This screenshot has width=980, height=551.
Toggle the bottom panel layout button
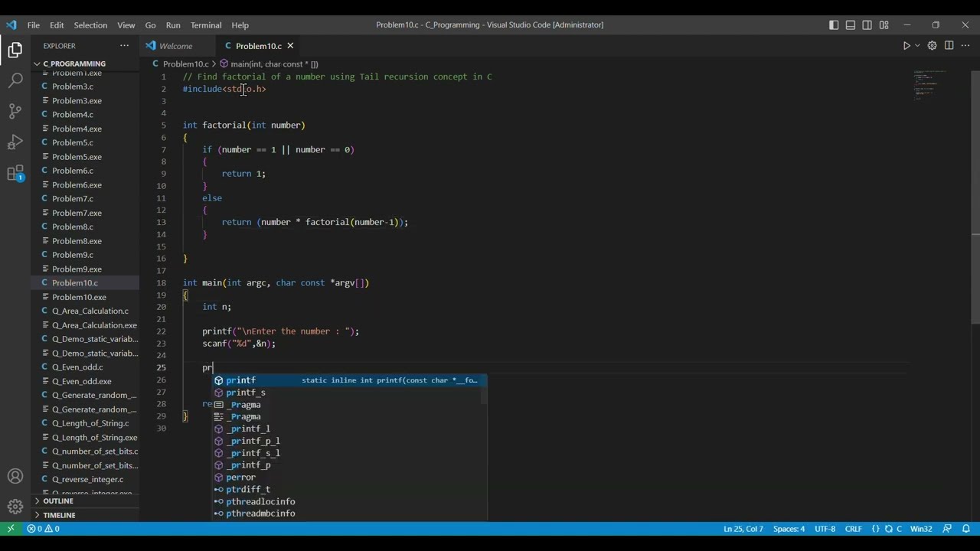[x=851, y=25]
